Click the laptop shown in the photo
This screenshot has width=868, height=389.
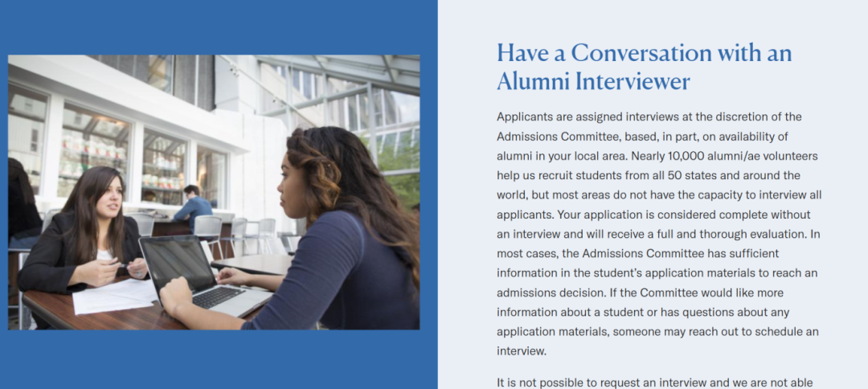pos(201,277)
